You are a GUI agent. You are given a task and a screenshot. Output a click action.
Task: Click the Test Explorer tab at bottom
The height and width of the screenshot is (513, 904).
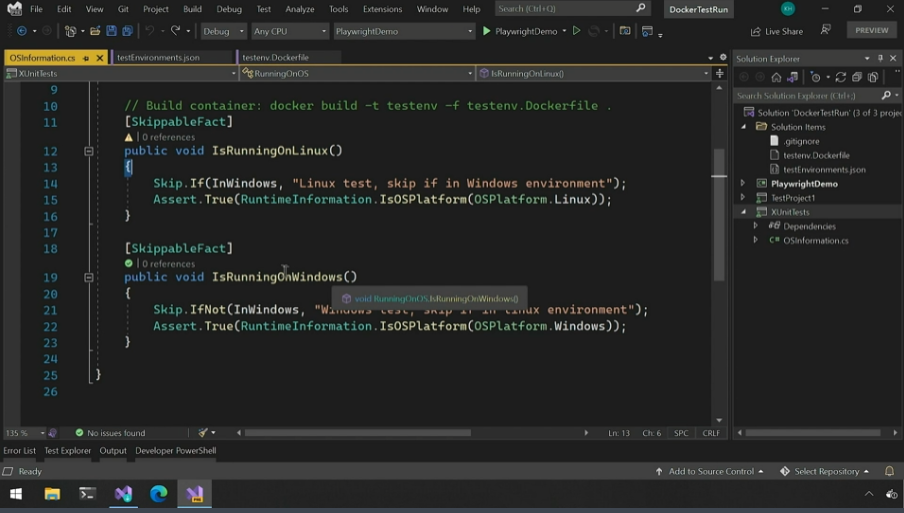(x=67, y=451)
